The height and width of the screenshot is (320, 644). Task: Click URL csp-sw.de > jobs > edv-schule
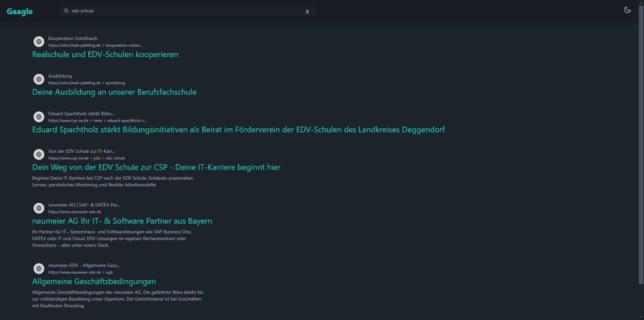[87, 158]
